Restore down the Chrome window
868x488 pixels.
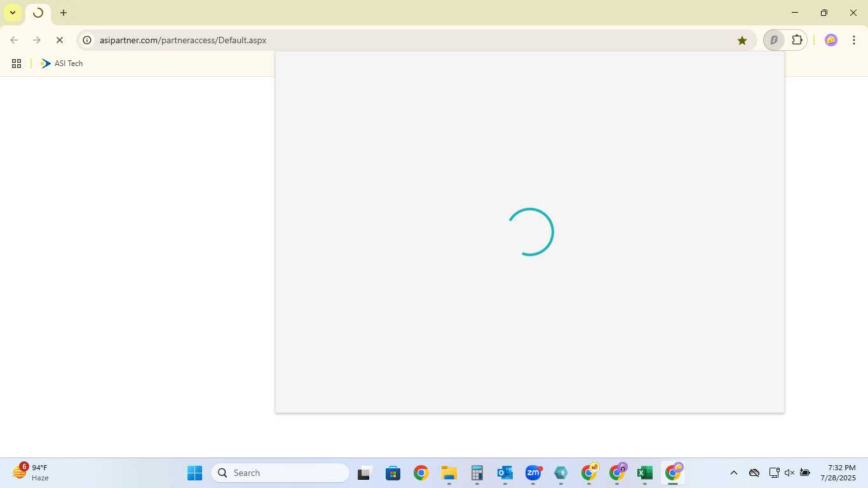tap(824, 13)
